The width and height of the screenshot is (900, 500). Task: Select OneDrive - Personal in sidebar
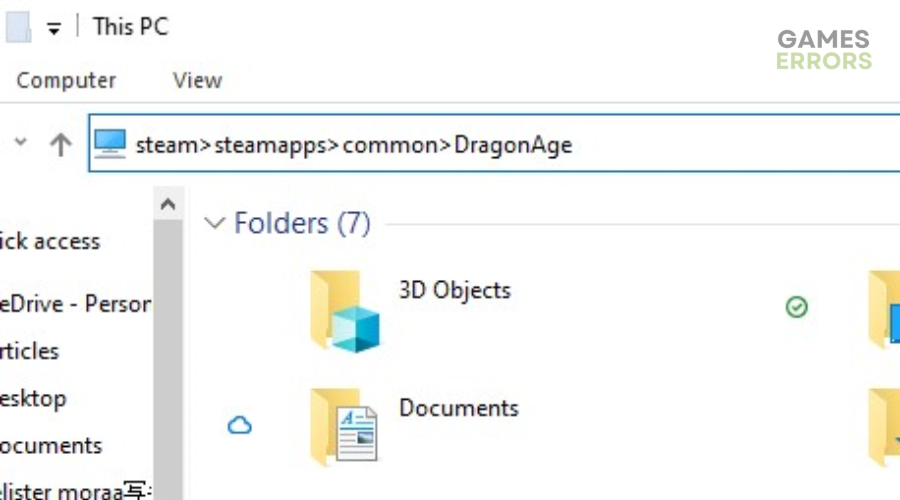pos(75,304)
